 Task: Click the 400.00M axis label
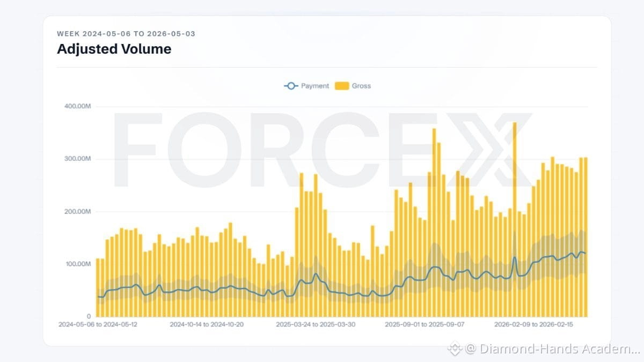(x=77, y=107)
